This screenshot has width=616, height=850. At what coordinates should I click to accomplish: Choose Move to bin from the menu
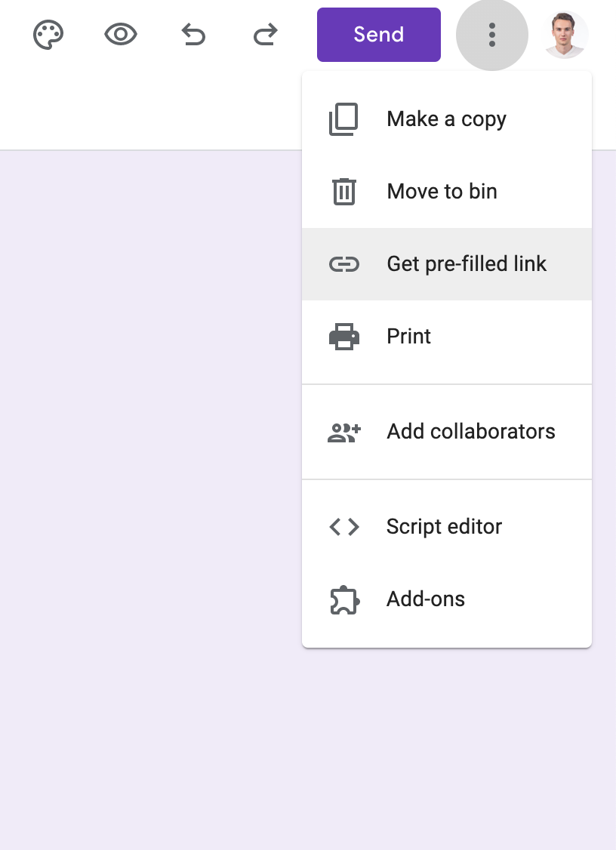pyautogui.click(x=447, y=191)
